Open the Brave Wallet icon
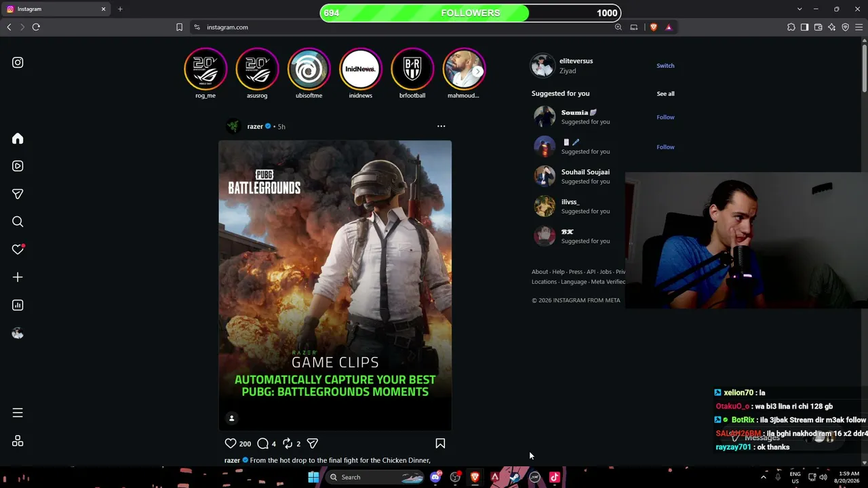Viewport: 868px width, 488px height. coord(818,27)
